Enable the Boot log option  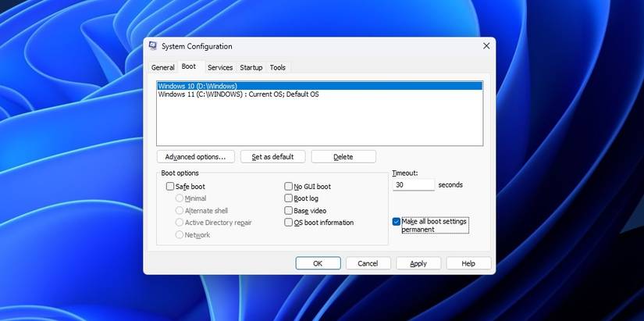coord(288,198)
